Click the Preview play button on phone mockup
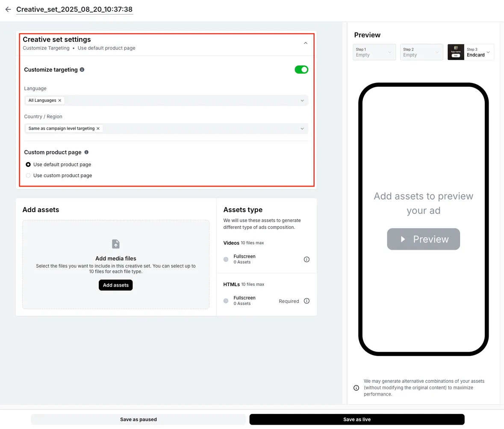Image resolution: width=504 pixels, height=429 pixels. (423, 239)
